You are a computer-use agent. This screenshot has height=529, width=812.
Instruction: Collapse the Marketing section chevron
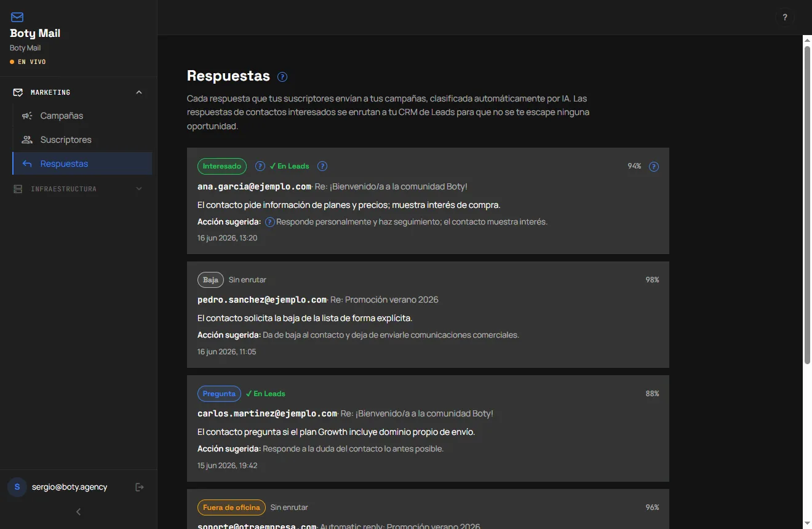139,92
